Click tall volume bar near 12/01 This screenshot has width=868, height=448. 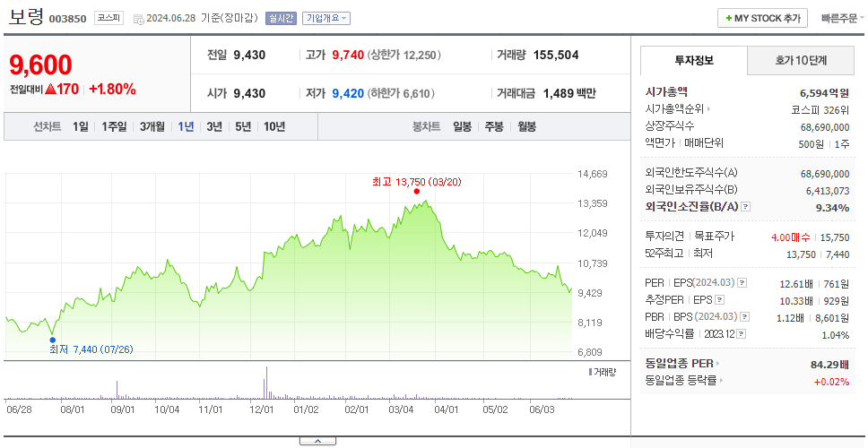point(266,383)
